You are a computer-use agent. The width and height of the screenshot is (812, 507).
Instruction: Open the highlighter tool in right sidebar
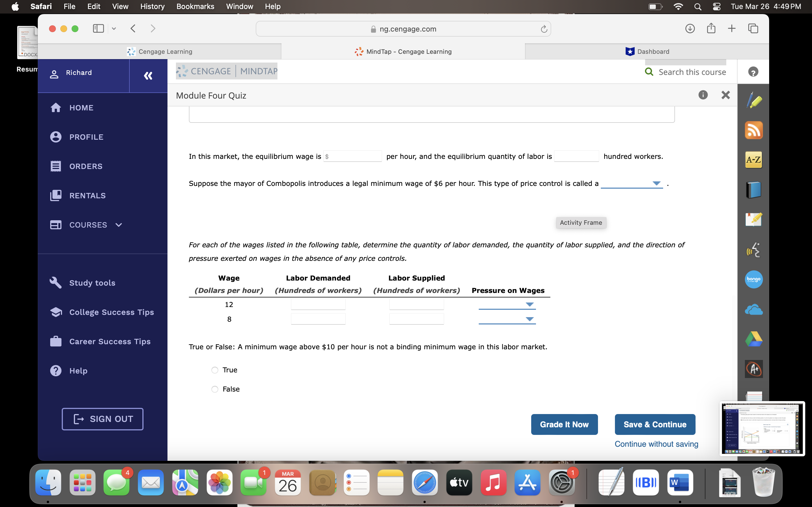[754, 100]
